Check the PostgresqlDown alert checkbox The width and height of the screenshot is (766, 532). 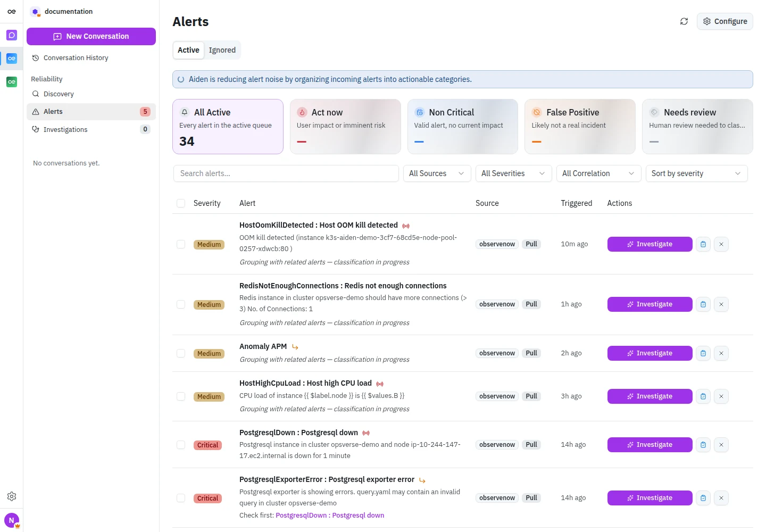pos(181,445)
